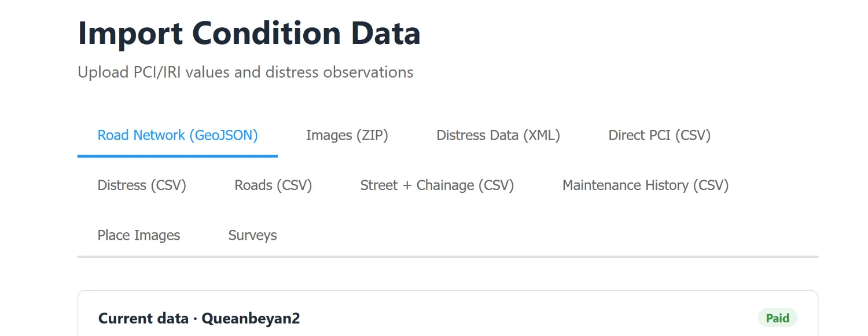The height and width of the screenshot is (336, 868).
Task: Click the blue underline beneath Road Network tab
Action: tap(178, 156)
